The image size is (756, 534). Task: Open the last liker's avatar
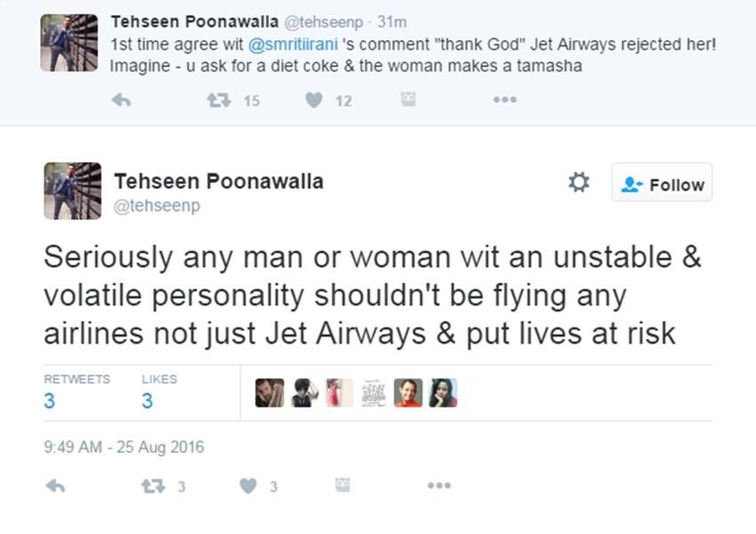[x=443, y=392]
